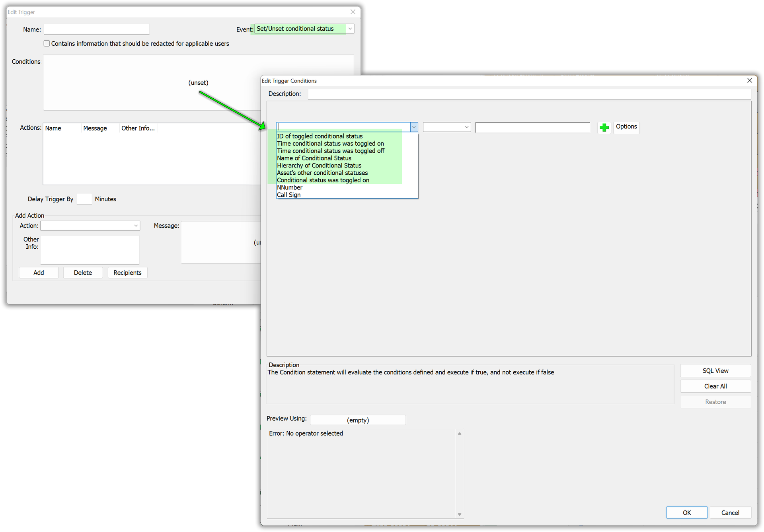Select 'ID of toggled conditional status'
This screenshot has height=532, width=764.
pos(320,136)
